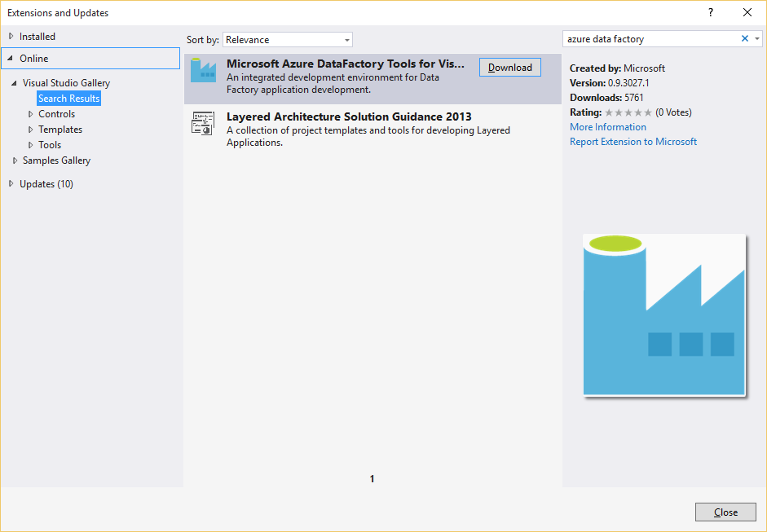Select Visual Studio Gallery in the tree
Viewport: 767px width, 532px height.
(66, 82)
